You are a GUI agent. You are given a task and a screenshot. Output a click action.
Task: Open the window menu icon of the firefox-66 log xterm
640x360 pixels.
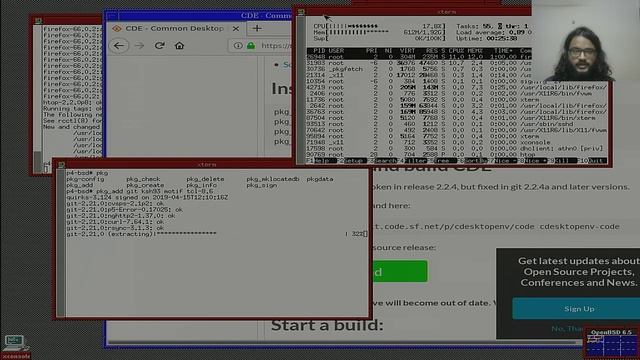(38, 20)
